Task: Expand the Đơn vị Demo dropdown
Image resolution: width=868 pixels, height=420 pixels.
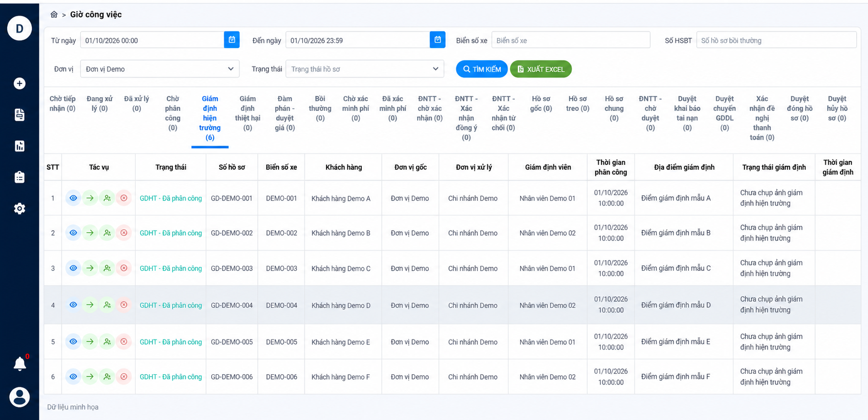Action: [x=160, y=69]
